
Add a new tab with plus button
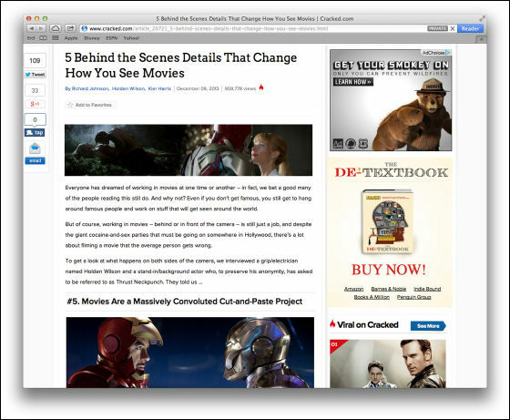[x=482, y=39]
